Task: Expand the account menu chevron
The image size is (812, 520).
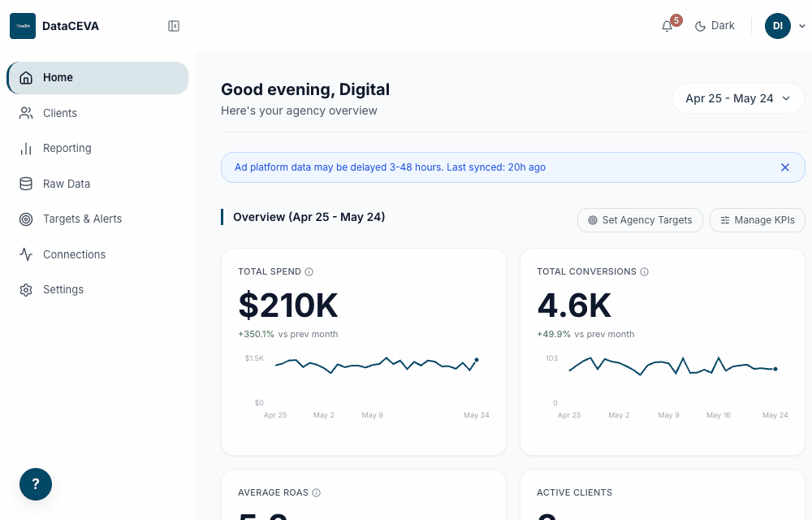Action: click(802, 26)
